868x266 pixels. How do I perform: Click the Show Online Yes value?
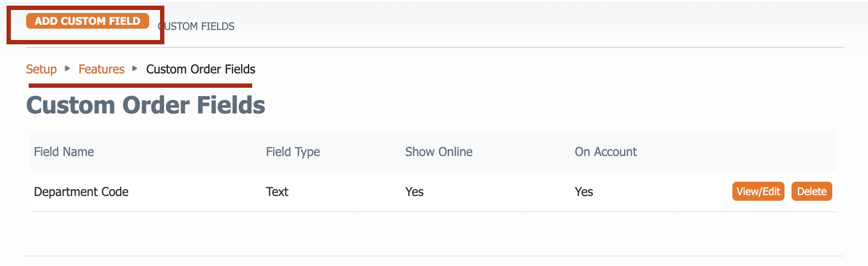[414, 192]
